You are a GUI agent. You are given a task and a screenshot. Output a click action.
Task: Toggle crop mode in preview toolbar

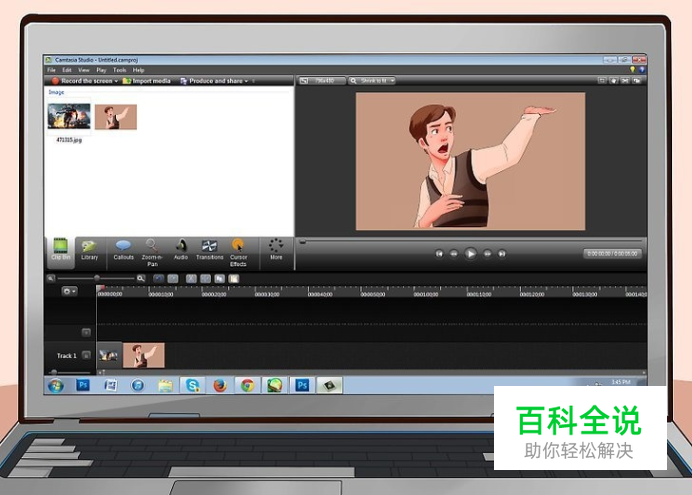602,81
